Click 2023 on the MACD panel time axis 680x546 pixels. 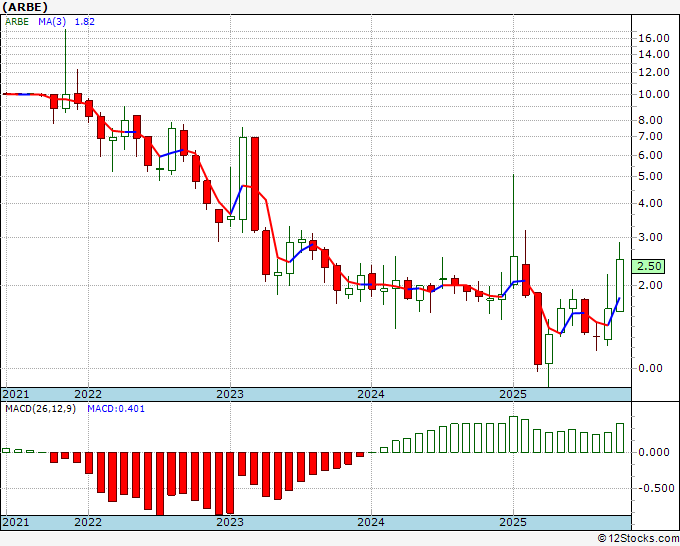coord(230,522)
